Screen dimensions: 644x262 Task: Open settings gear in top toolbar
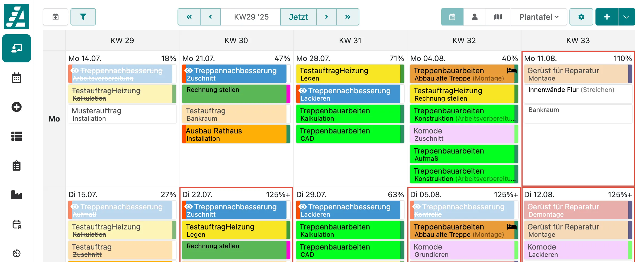click(x=581, y=17)
